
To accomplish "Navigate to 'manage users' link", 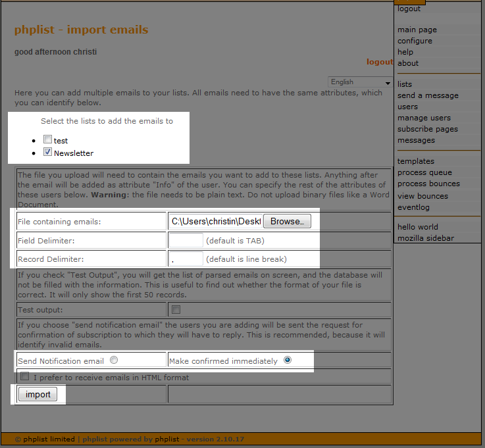I will point(424,118).
